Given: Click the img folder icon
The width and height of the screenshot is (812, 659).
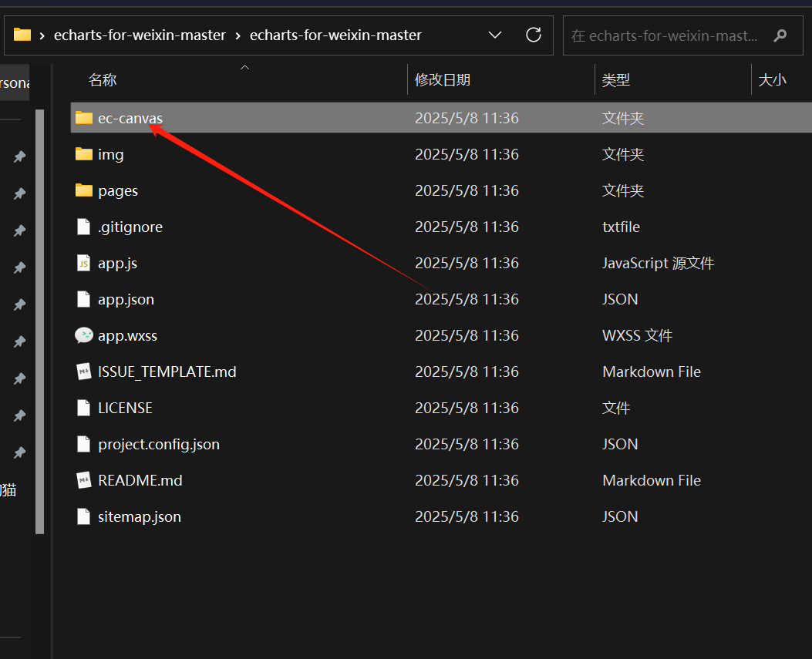Looking at the screenshot, I should click(83, 154).
